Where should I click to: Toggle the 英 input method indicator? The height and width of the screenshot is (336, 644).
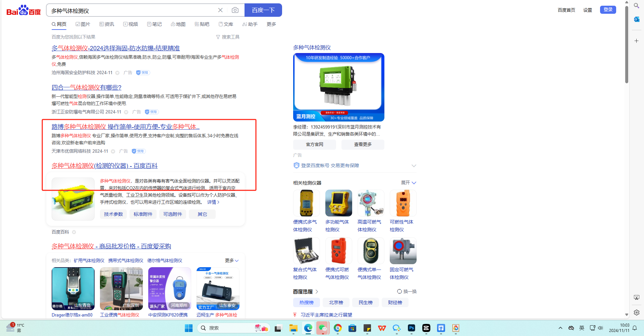point(582,328)
